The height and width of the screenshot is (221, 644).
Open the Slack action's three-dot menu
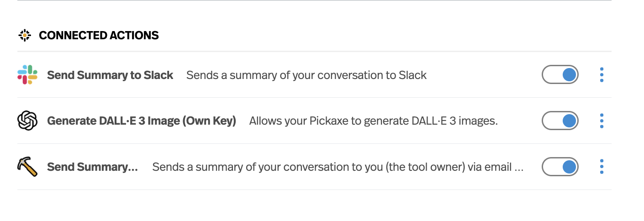[x=602, y=75]
